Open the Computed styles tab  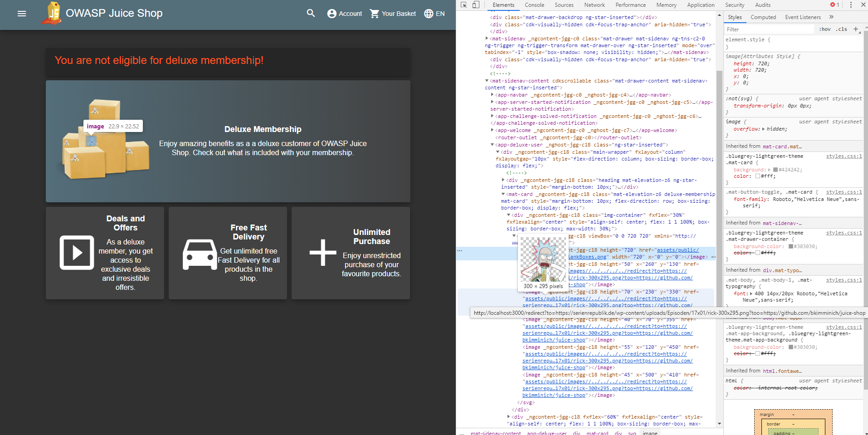tap(763, 17)
